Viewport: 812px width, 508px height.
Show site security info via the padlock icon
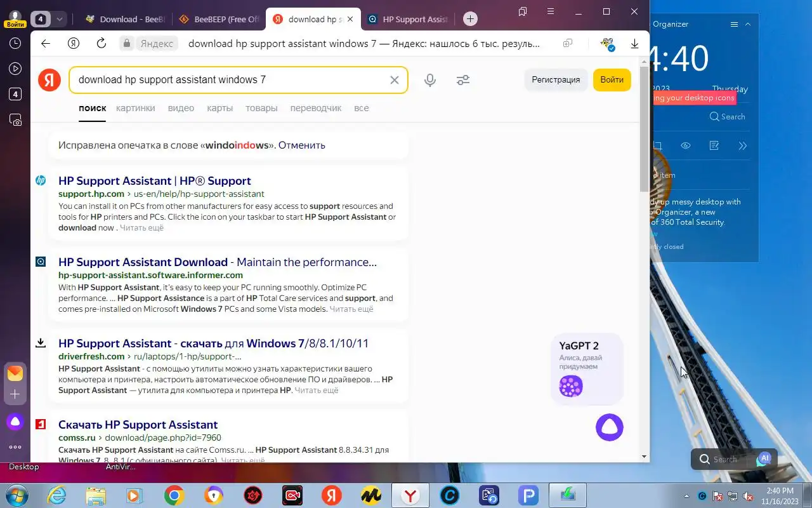(x=127, y=43)
